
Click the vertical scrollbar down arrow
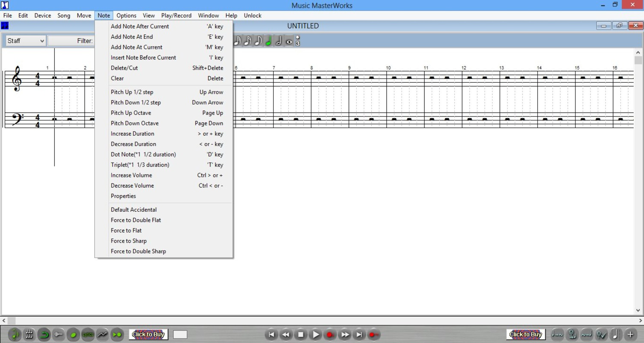(638, 310)
